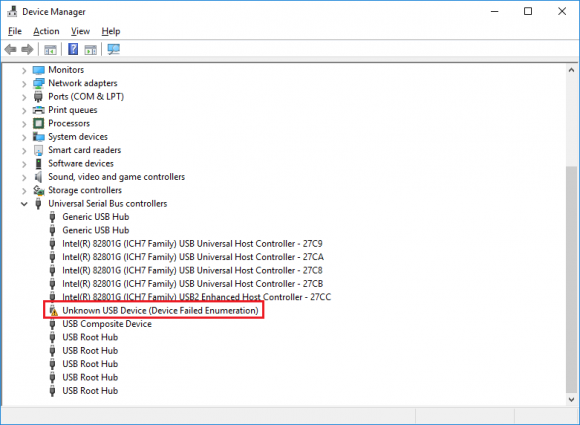Minimize the Device Manager window

point(495,11)
